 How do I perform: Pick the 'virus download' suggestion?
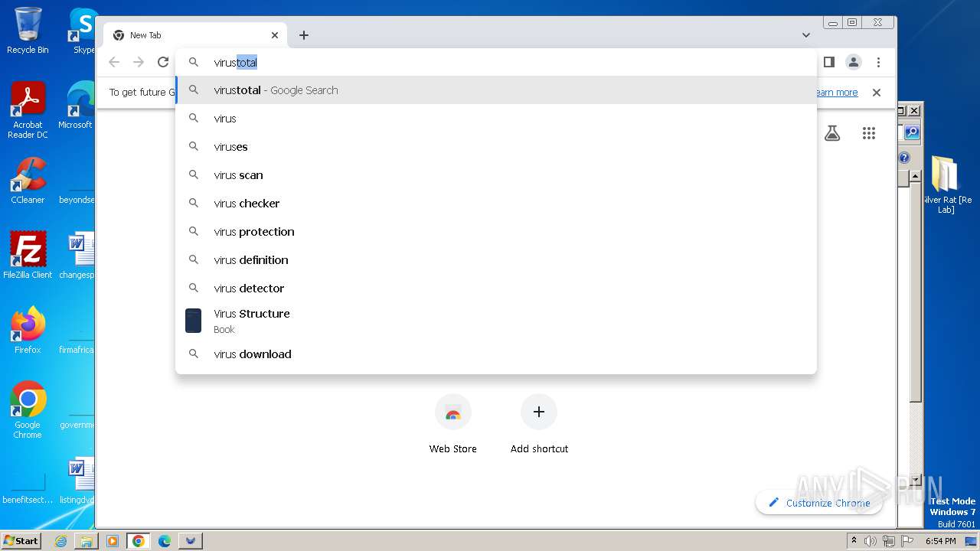pos(496,354)
